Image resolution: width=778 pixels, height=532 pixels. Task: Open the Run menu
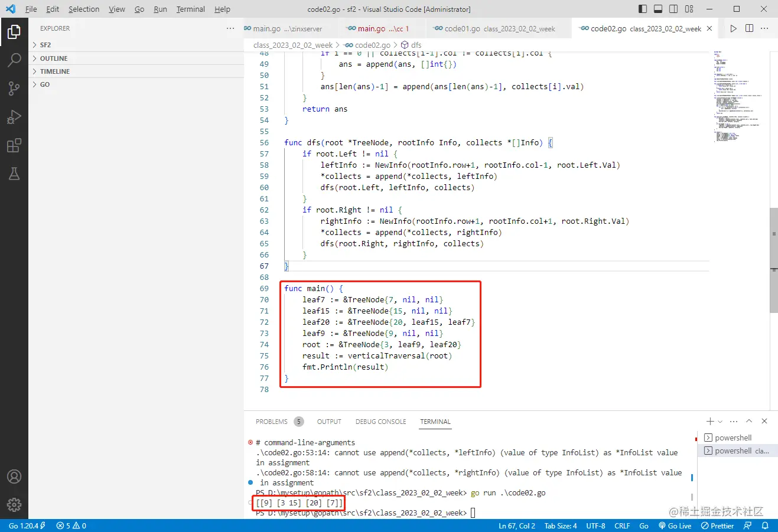click(x=160, y=9)
